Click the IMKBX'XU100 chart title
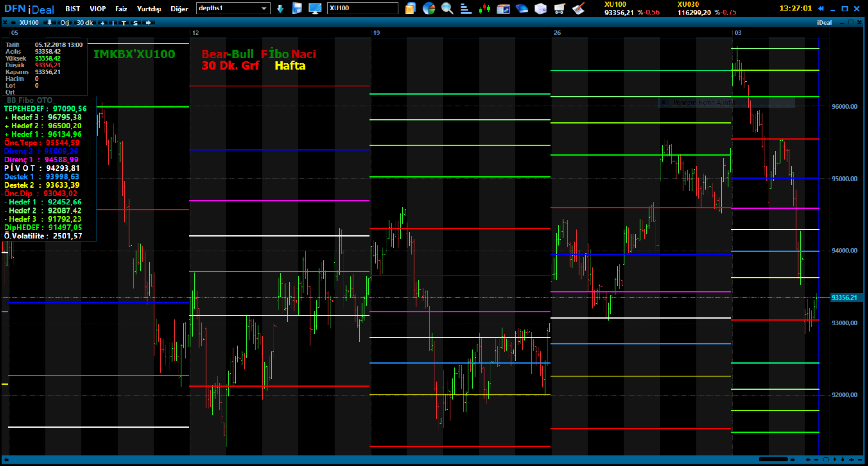The width and height of the screenshot is (868, 466). point(134,54)
